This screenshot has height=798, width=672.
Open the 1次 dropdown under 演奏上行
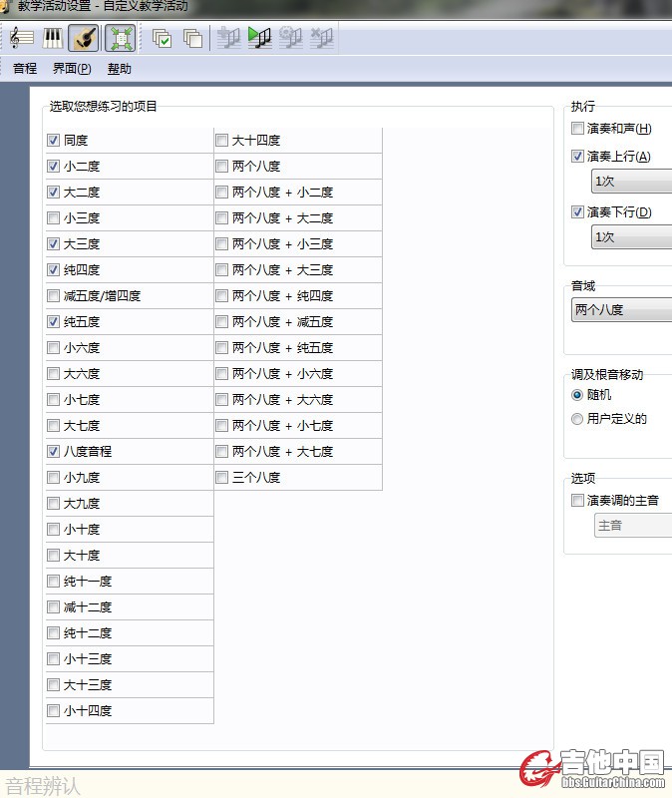[x=631, y=182]
